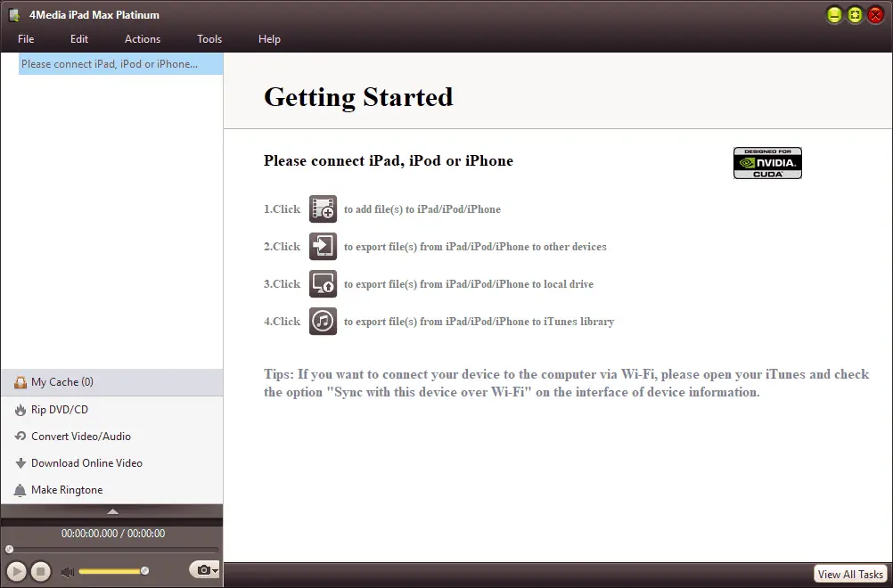Expand the preview panel with the up arrow

point(113,511)
